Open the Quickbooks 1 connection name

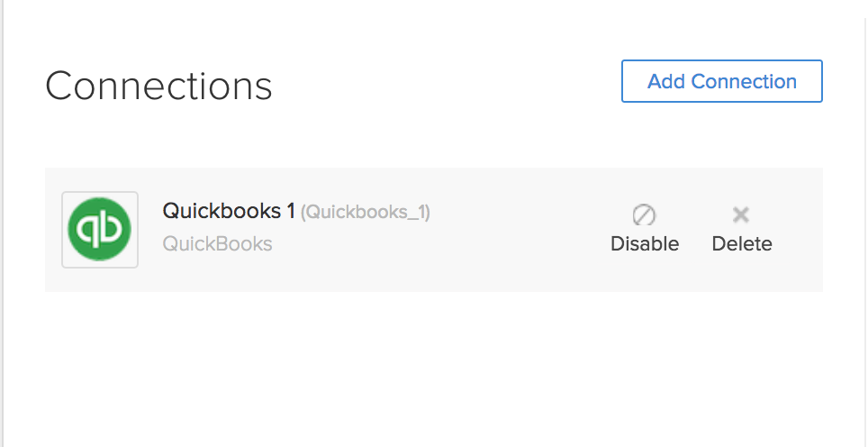point(229,211)
